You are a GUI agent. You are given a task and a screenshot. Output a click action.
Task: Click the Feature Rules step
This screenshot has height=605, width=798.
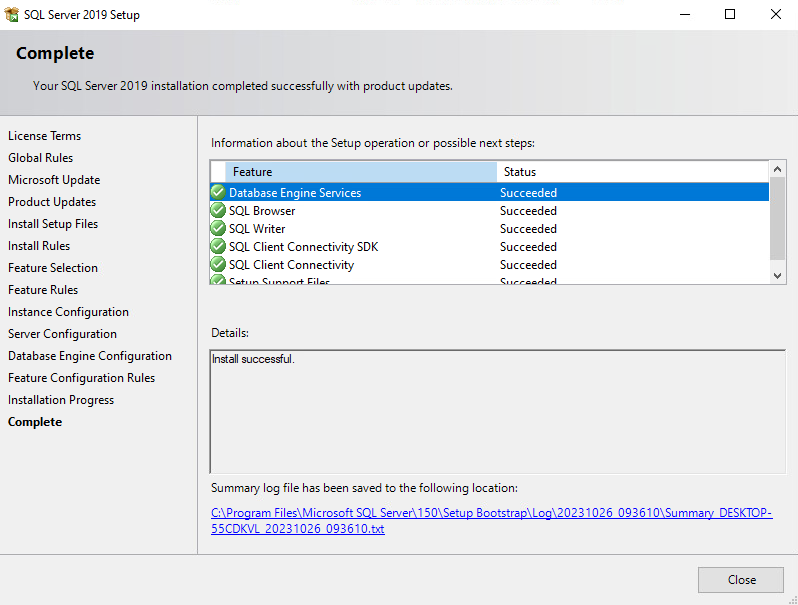coord(43,290)
